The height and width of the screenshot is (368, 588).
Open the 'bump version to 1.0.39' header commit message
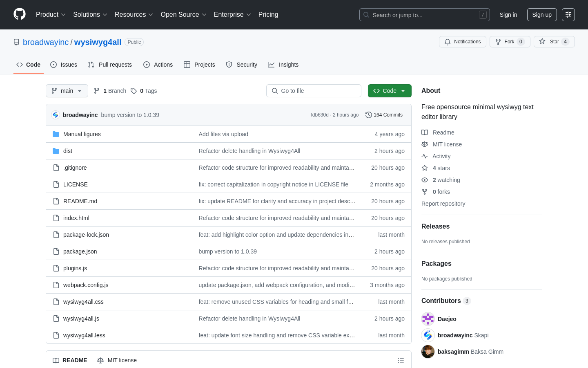(130, 115)
